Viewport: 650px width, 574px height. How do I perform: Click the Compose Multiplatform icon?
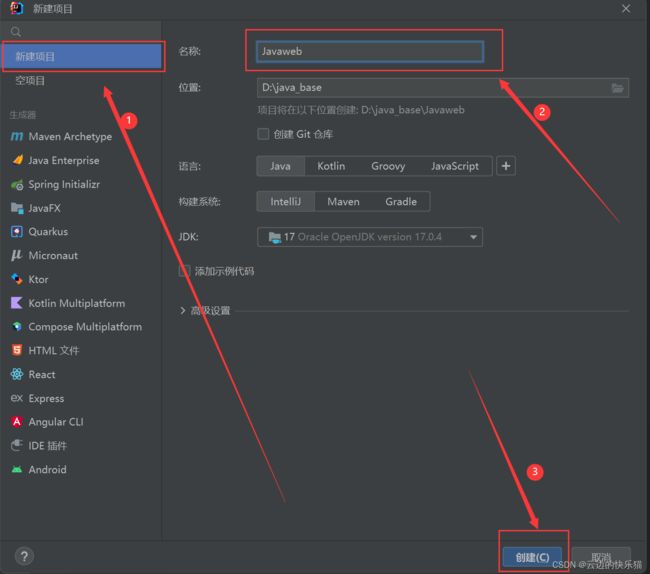(x=17, y=327)
